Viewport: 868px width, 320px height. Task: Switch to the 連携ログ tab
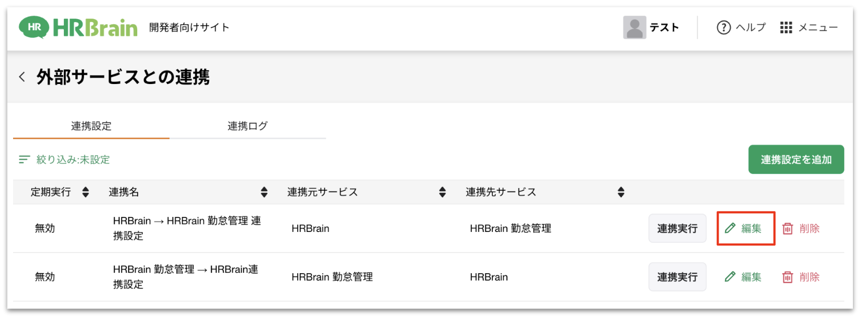click(247, 126)
